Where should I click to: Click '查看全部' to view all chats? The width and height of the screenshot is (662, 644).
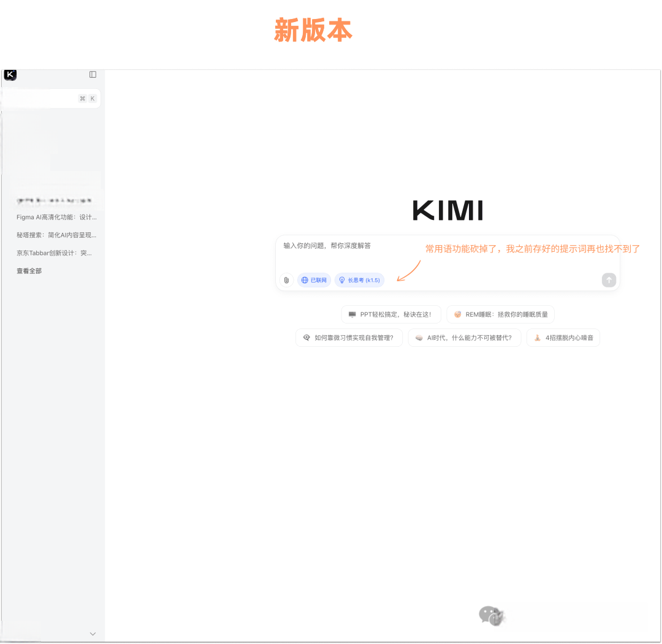(x=29, y=271)
